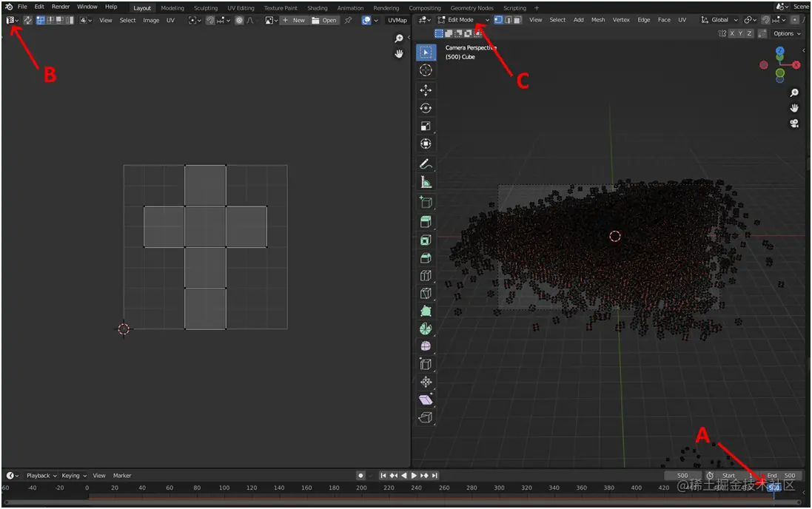The height and width of the screenshot is (509, 812).
Task: Select the Edge Slide tool
Action: (426, 365)
